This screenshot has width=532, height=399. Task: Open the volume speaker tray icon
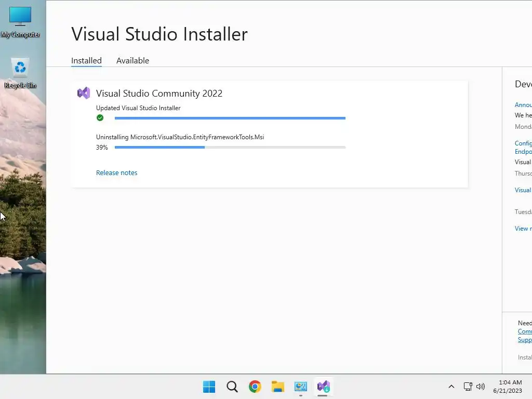[481, 387]
